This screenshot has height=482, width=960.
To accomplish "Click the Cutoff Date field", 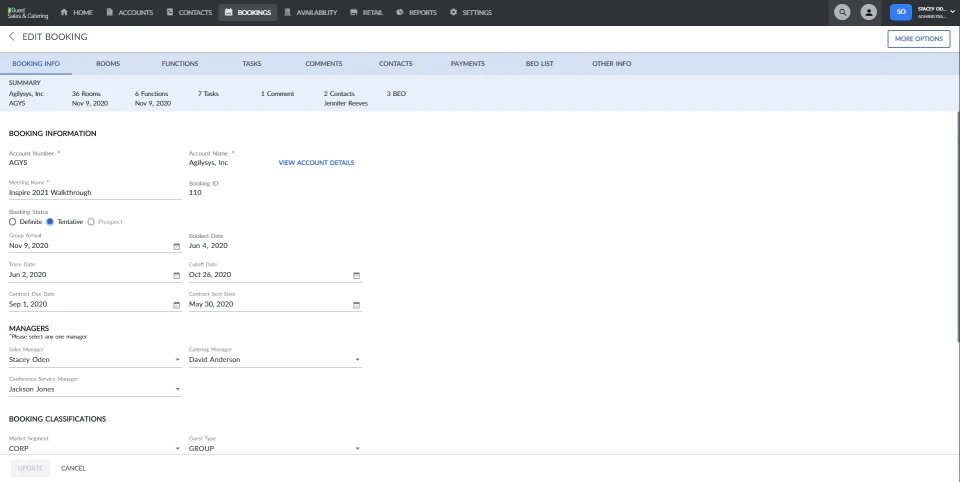I will [275, 275].
